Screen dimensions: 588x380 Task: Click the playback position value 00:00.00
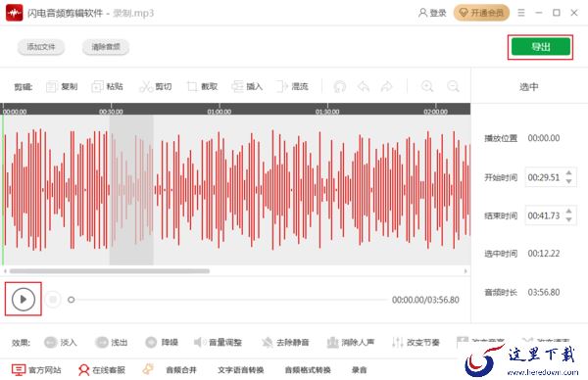tap(544, 138)
